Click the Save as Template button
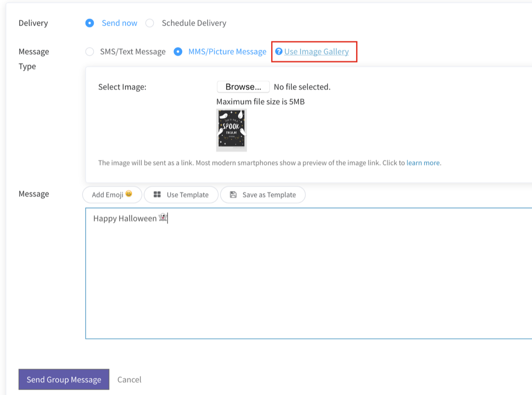Viewport: 532px width, 395px height. [263, 194]
